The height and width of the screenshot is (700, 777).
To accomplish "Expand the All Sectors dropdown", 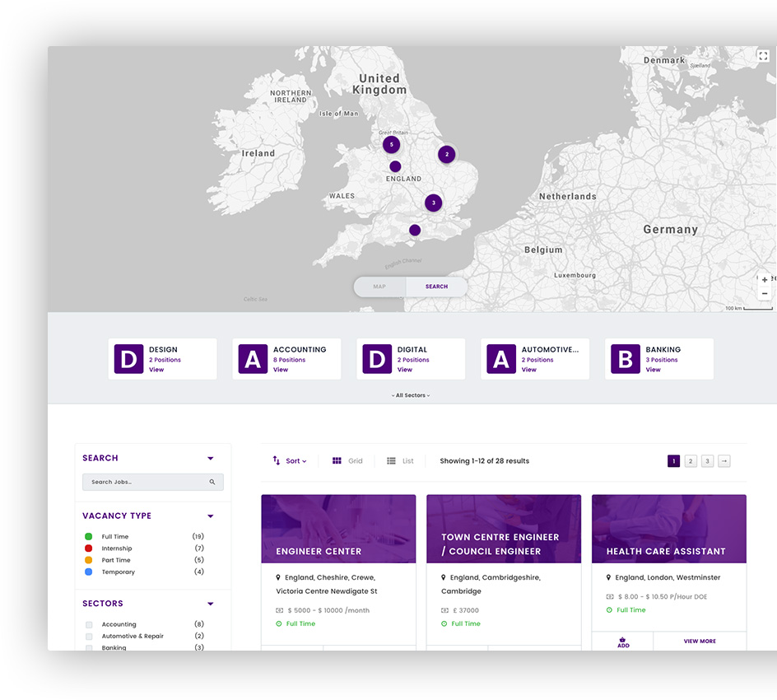I will pyautogui.click(x=411, y=395).
